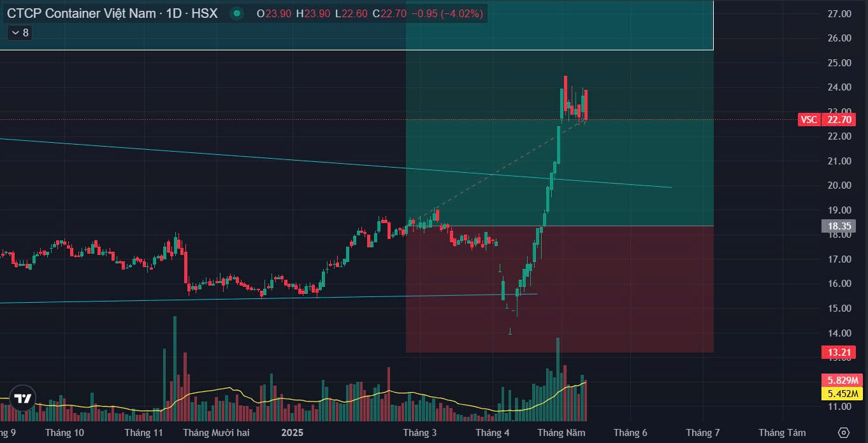
Task: Click the −0.95 (−4.02%) change value
Action: point(447,13)
